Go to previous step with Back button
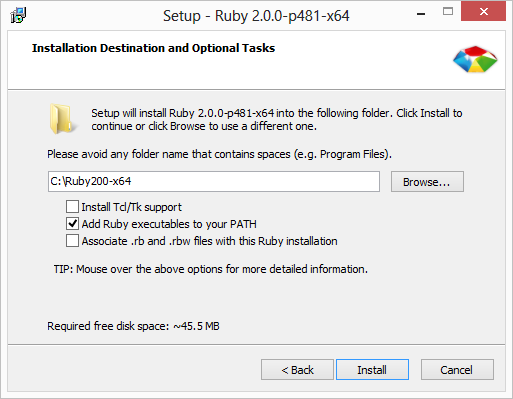Viewport: 513px width, 399px height. point(297,370)
